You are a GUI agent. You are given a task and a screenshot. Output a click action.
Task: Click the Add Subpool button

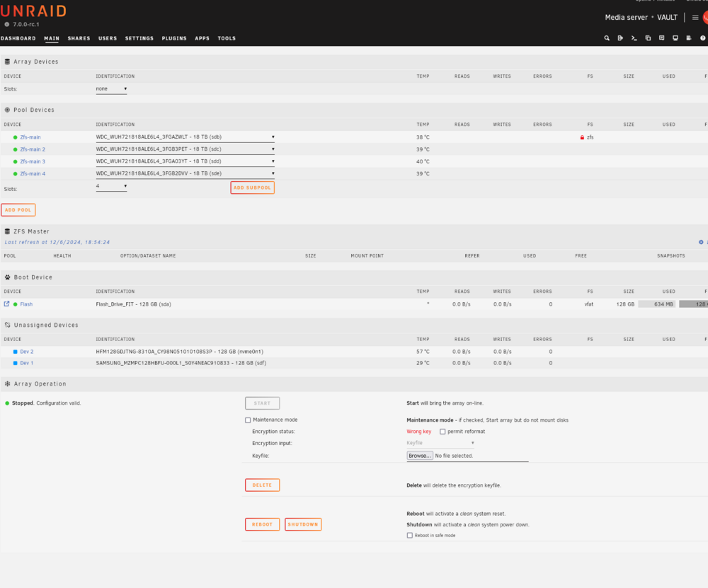253,188
